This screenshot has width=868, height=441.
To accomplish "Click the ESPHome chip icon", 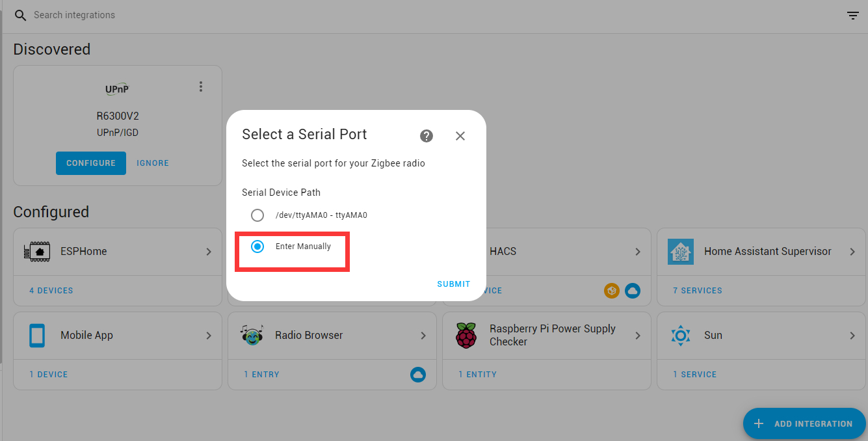I will pyautogui.click(x=37, y=252).
